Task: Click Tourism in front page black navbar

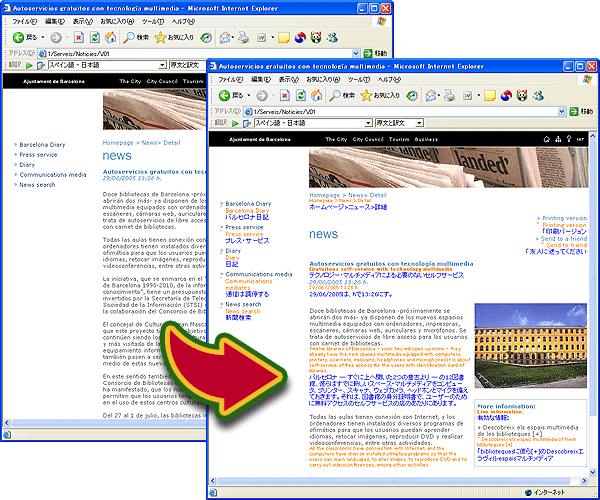Action: (399, 139)
